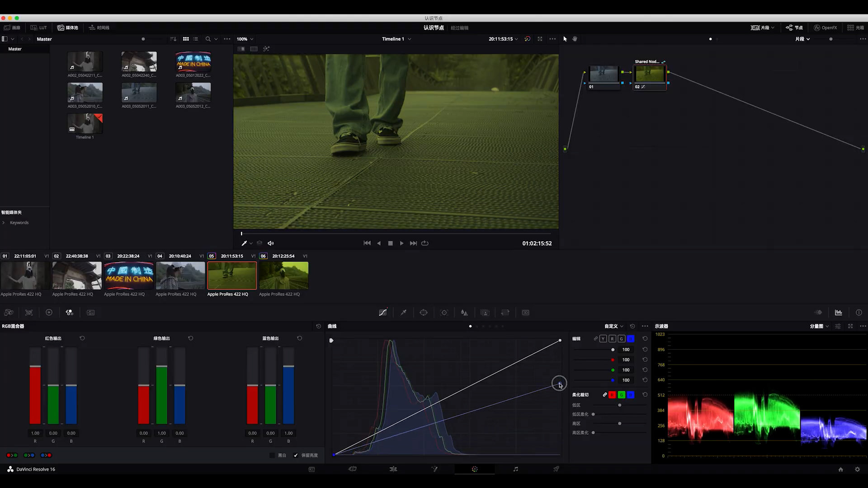Open the 分量图 scope type dropdown
Screen dimensions: 868x488
click(819, 326)
